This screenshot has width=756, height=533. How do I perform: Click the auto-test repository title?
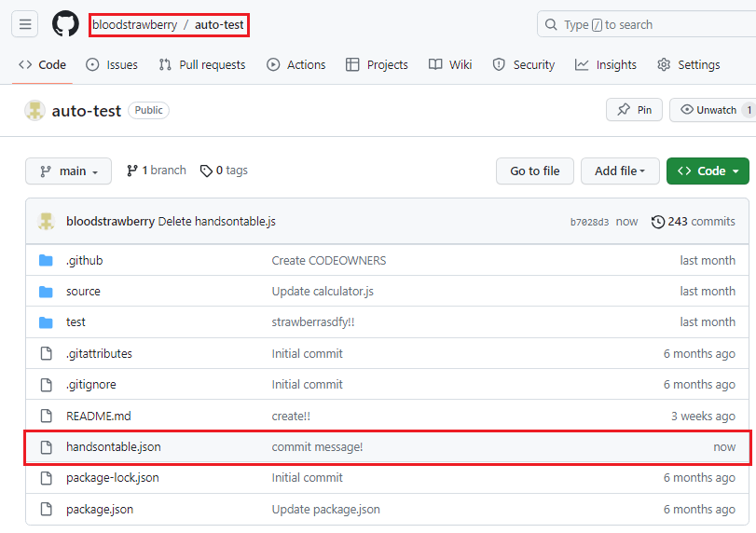tap(87, 111)
